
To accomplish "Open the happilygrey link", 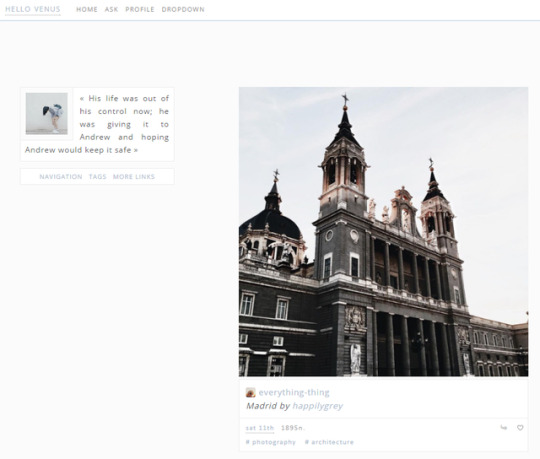I will 318,406.
